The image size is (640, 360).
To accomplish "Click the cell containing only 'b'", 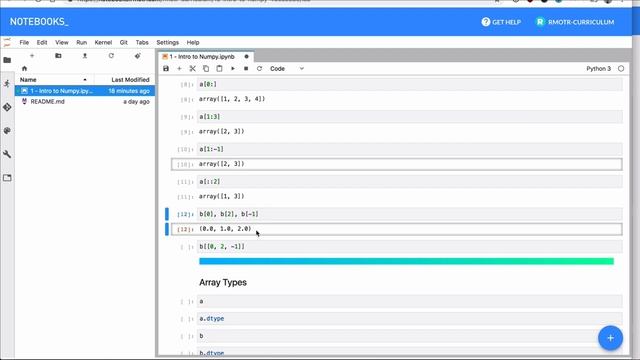I will click(409, 336).
